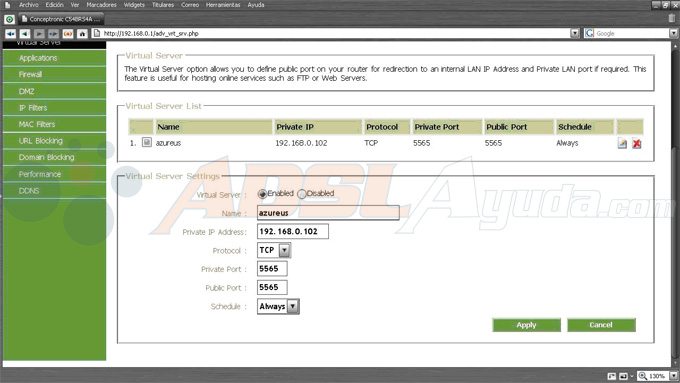680x383 pixels.
Task: Open the Marcadores menu
Action: [101, 5]
